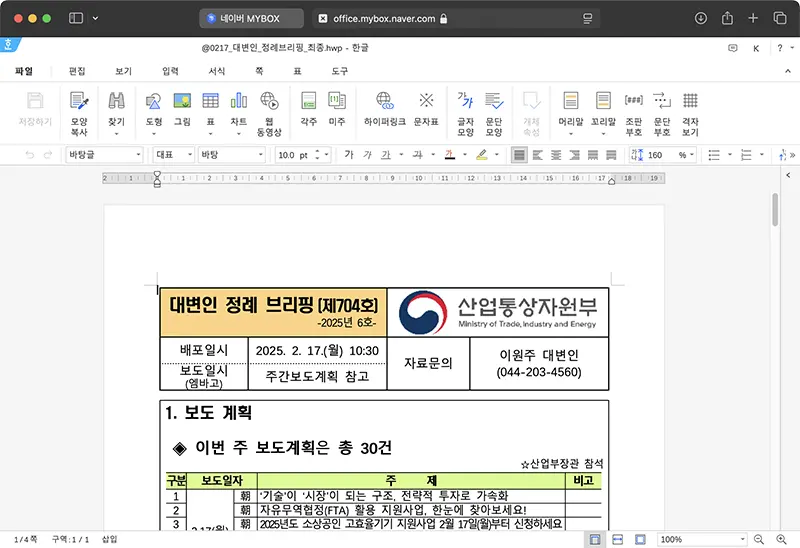Apply a bulleted list
The width and height of the screenshot is (800, 548).
tap(714, 155)
